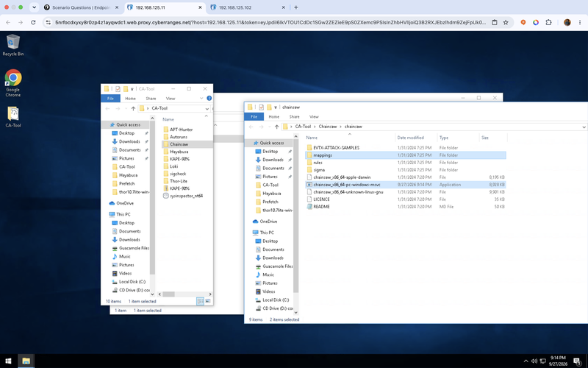This screenshot has height=368, width=588.
Task: Reload the browser page
Action: point(33,23)
